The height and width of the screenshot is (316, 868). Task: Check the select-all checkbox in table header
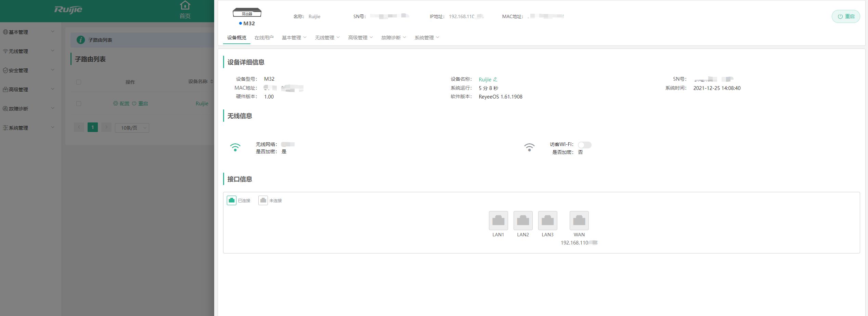coord(79,82)
